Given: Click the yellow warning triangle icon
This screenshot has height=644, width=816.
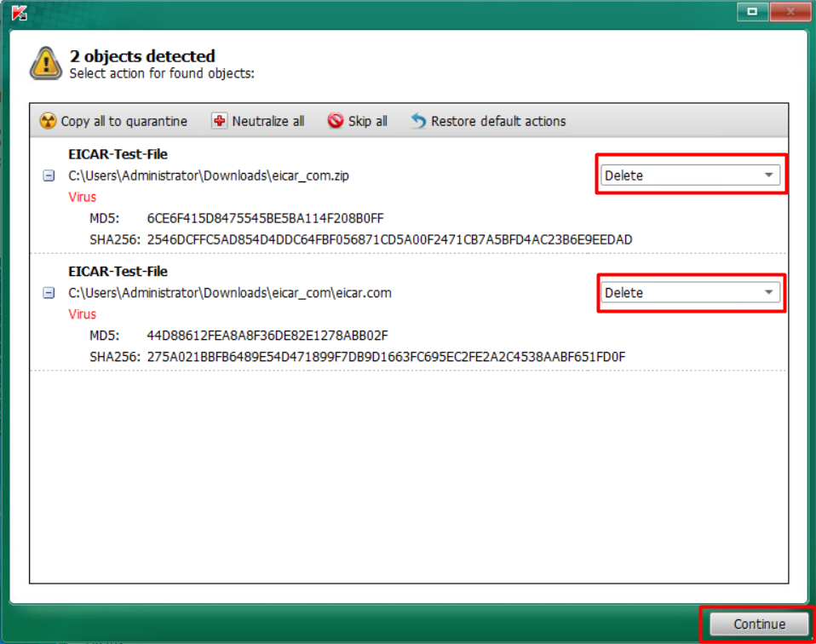Looking at the screenshot, I should click(46, 64).
